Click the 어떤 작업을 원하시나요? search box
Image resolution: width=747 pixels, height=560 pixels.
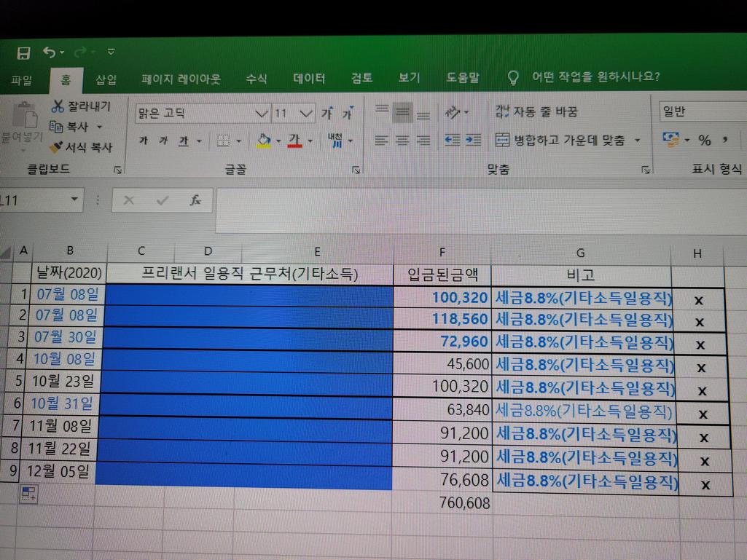(x=595, y=76)
